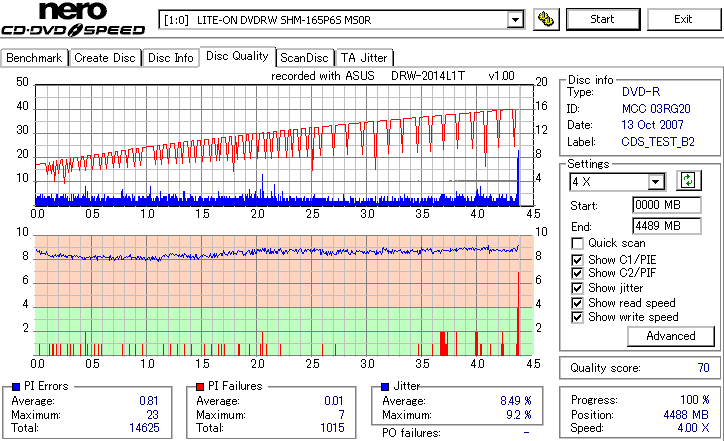Click the green refresh speeds icon
The height and width of the screenshot is (441, 724).
[x=688, y=180]
